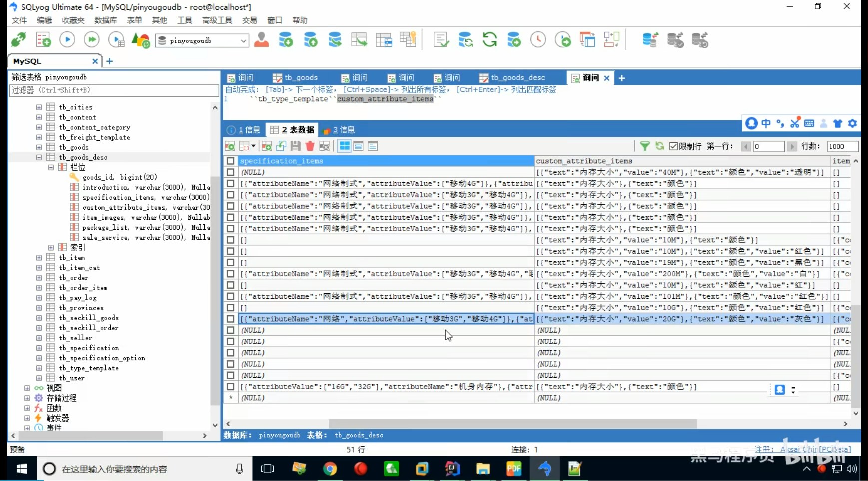Viewport: 868px width, 481px height.
Task: Click the custom_attribute_items column header
Action: 682,161
